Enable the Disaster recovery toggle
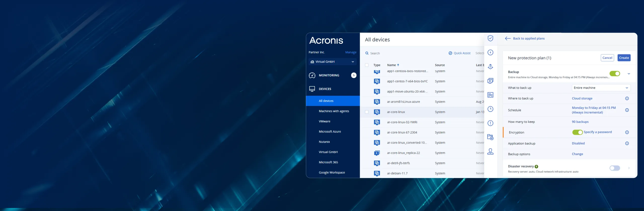 click(615, 168)
